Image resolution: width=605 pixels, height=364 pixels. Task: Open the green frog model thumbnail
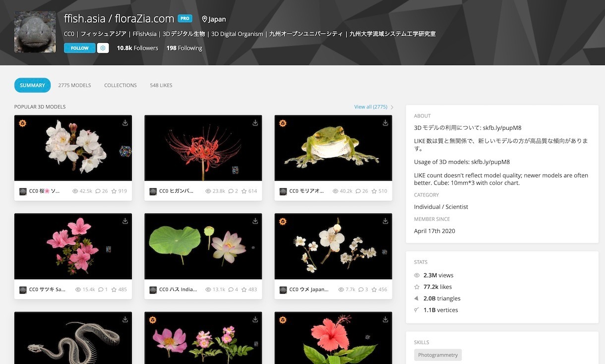(x=333, y=148)
